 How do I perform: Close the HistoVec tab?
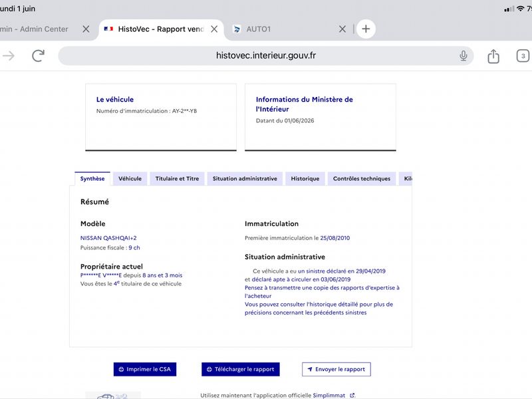[x=214, y=29]
